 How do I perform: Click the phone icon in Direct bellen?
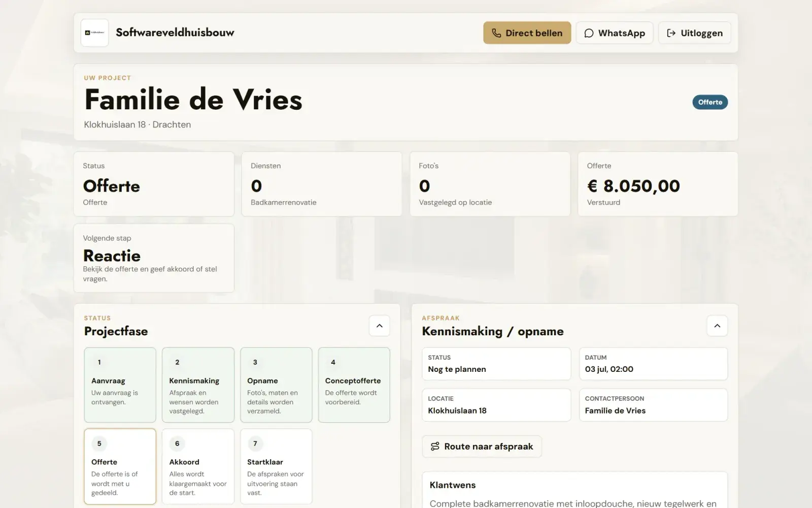[x=496, y=33]
